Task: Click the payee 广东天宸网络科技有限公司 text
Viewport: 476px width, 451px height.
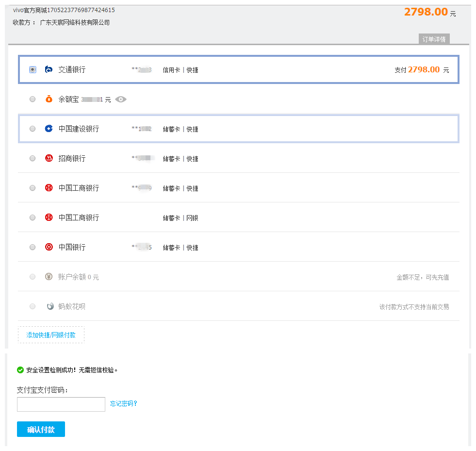Action: click(75, 22)
